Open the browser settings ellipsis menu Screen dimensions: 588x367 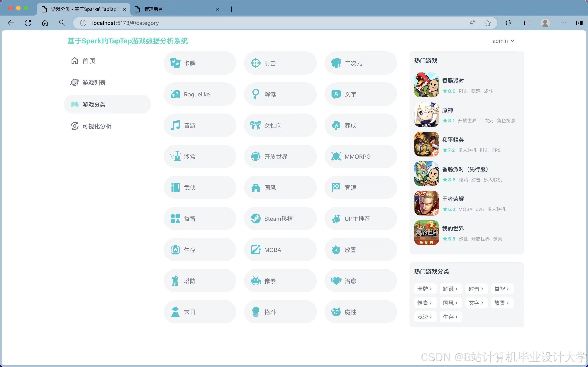[x=563, y=23]
